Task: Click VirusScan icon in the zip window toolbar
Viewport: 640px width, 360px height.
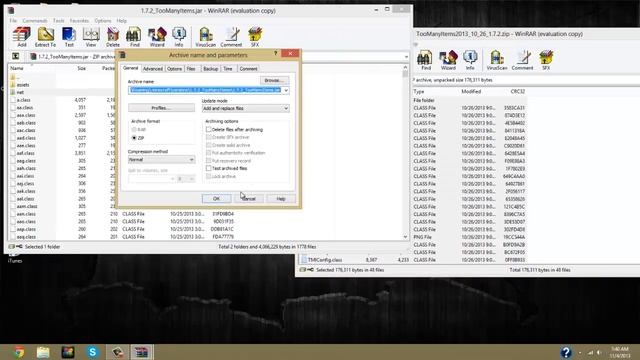Action: (496, 60)
